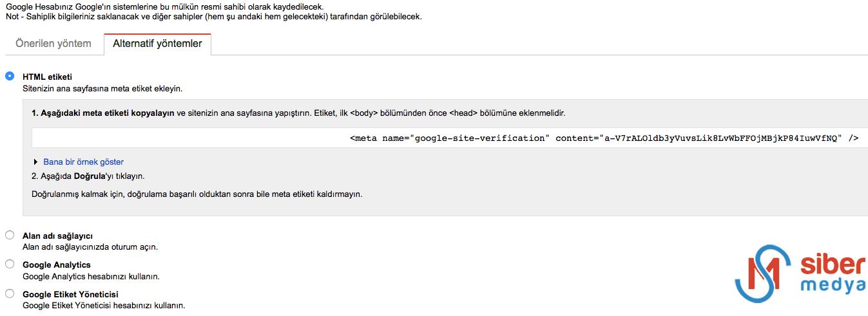The image size is (868, 316).
Task: Click 'Alan adı sağlayıcınızda oturum açın.' text
Action: click(90, 246)
